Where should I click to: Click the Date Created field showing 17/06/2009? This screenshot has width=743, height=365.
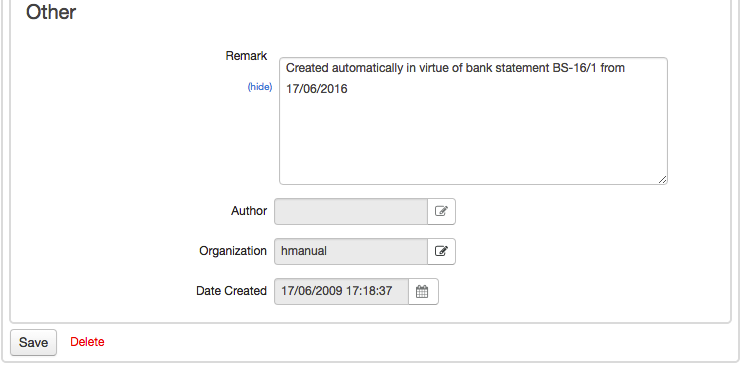342,292
